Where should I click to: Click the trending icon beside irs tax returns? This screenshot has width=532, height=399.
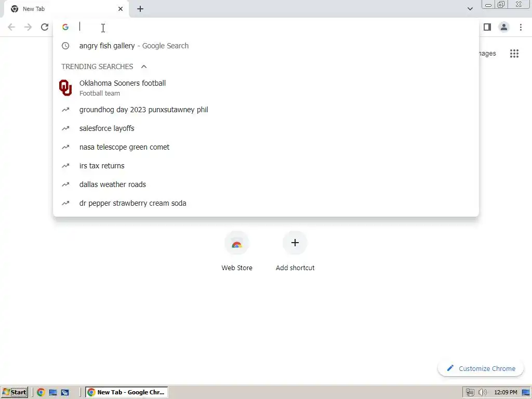coord(65,166)
